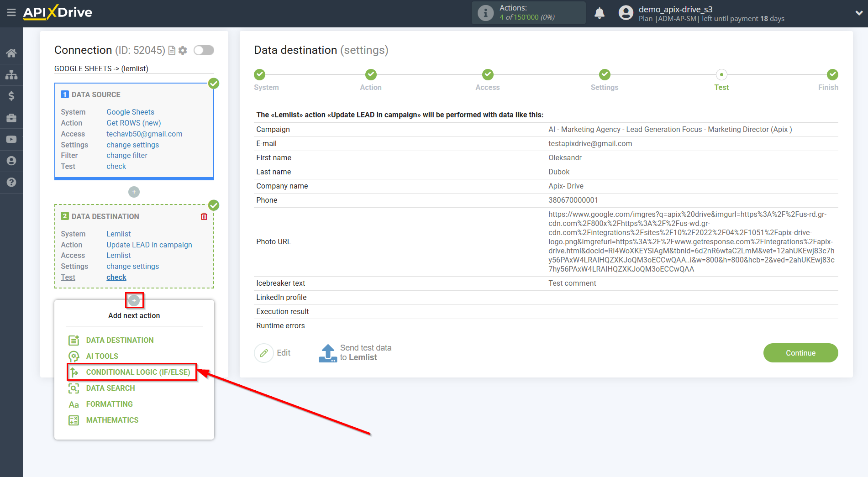Image resolution: width=868 pixels, height=477 pixels.
Task: Click the plus between source and destination
Action: [x=134, y=192]
